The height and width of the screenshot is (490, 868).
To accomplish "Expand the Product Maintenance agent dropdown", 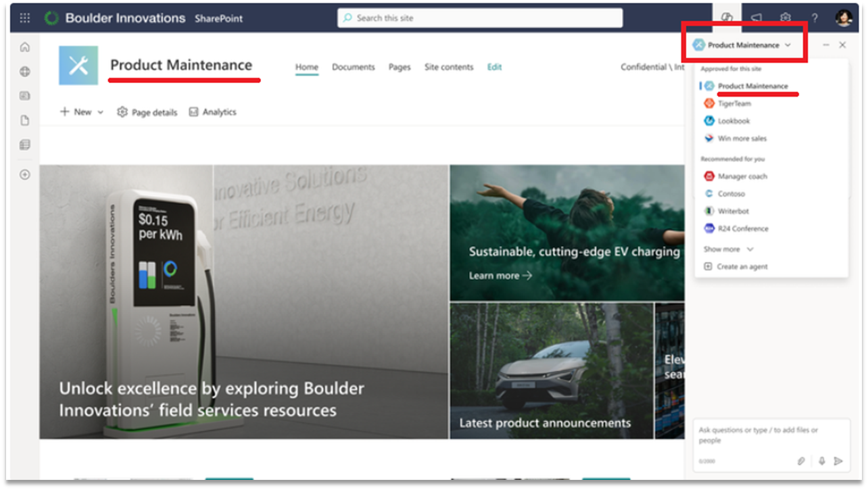I will click(x=743, y=45).
